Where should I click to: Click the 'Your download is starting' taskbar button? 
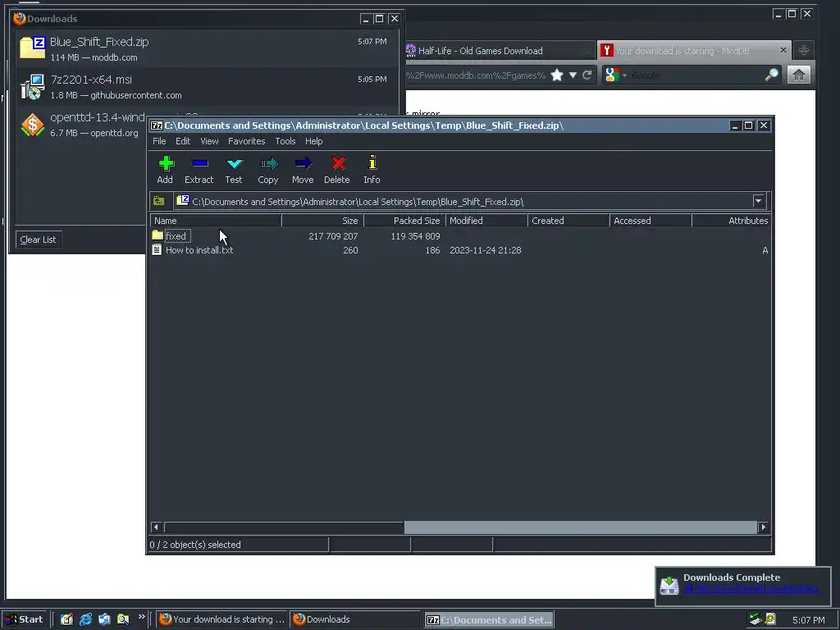(x=222, y=619)
